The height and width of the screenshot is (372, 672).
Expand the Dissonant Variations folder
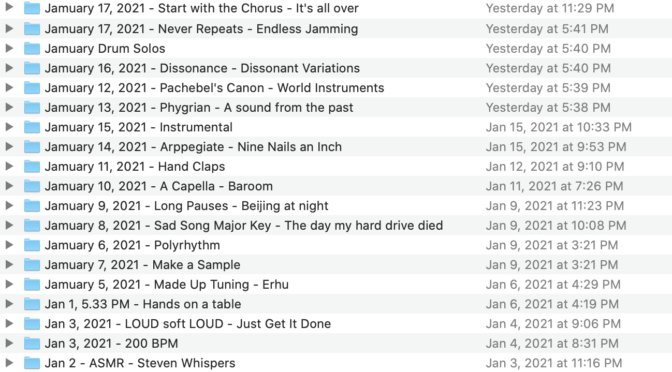pyautogui.click(x=9, y=68)
